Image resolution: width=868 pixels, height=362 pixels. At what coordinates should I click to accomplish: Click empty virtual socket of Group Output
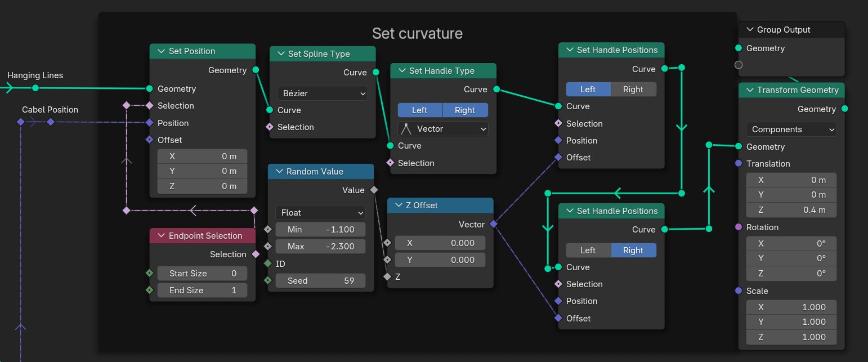click(x=739, y=65)
